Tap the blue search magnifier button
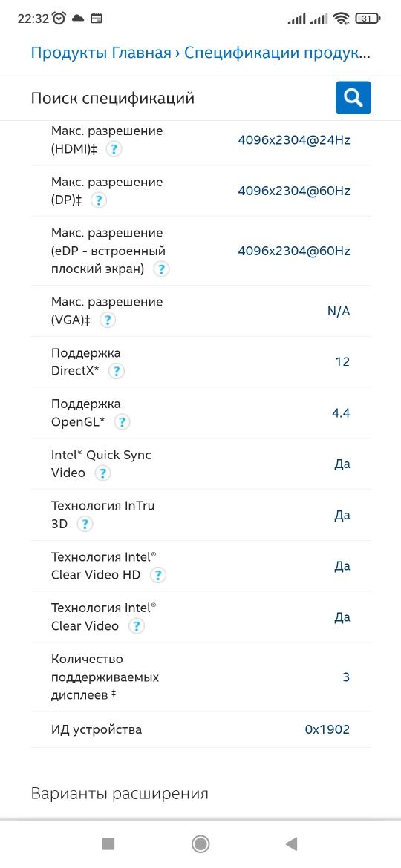Viewport: 401px width, 868px height. pos(353,97)
